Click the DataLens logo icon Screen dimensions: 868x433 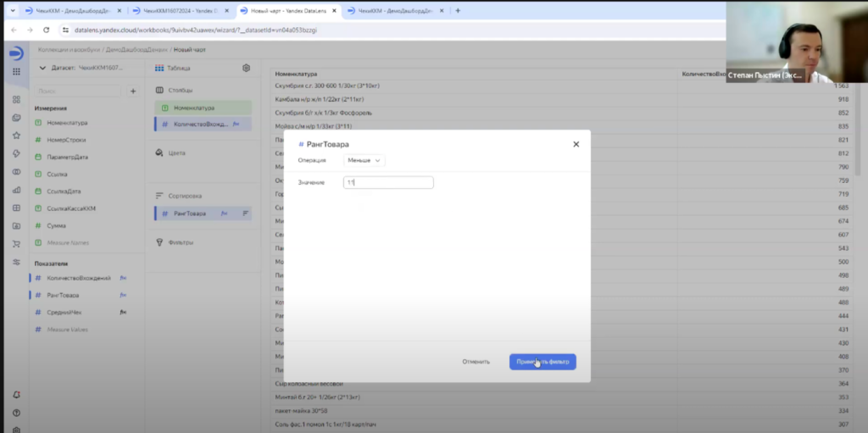[x=16, y=53]
